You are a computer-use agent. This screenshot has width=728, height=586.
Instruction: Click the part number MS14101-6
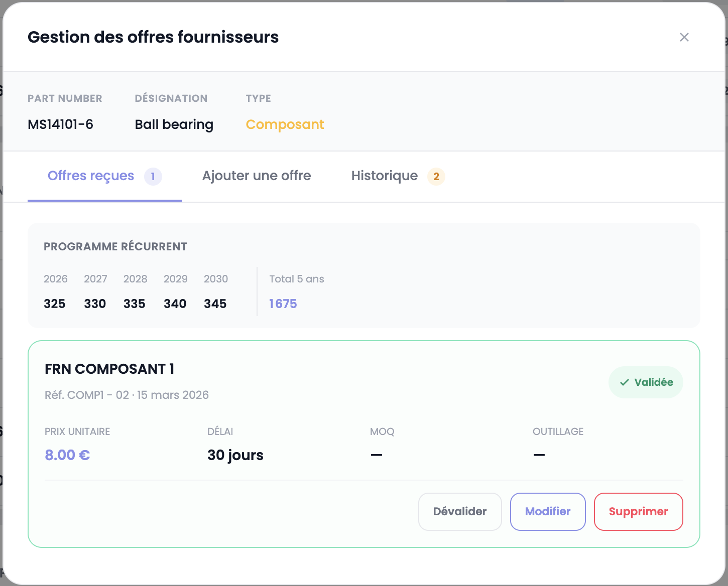60,124
